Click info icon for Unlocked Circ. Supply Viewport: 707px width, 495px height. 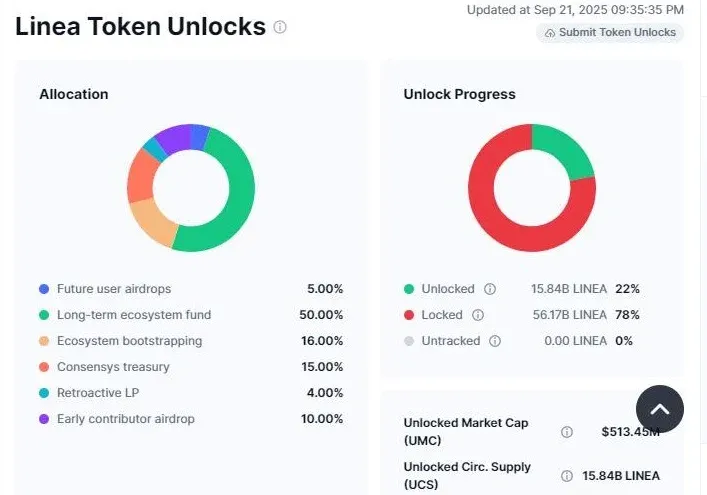pos(567,476)
